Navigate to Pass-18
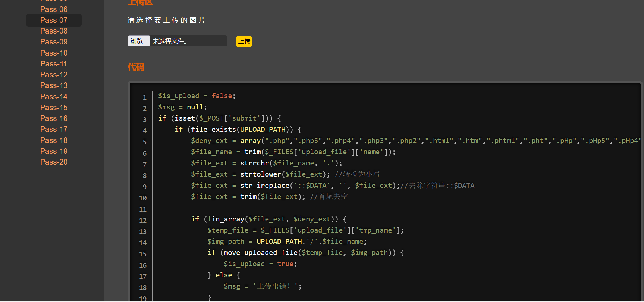This screenshot has width=644, height=302. (54, 140)
